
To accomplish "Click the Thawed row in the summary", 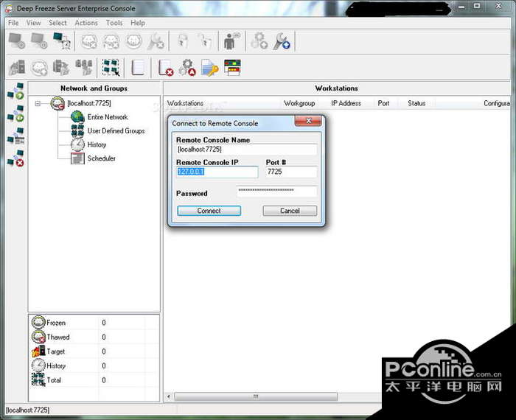I will click(x=95, y=337).
